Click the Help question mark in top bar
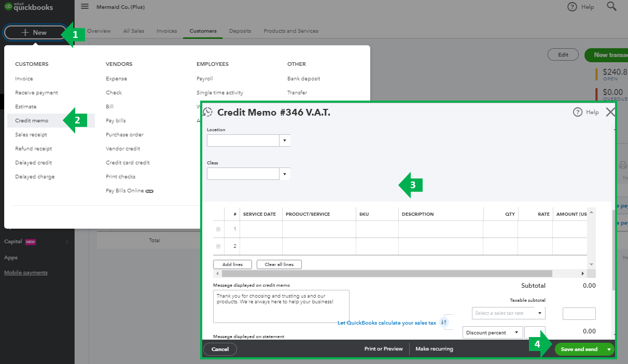628x364 pixels. point(572,7)
